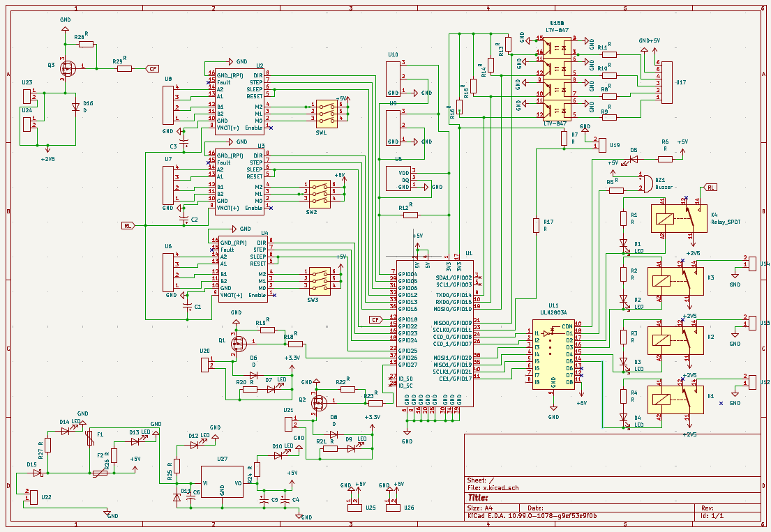The width and height of the screenshot is (771, 532).
Task: Click the SW3 DIP switch symbol
Action: click(320, 280)
